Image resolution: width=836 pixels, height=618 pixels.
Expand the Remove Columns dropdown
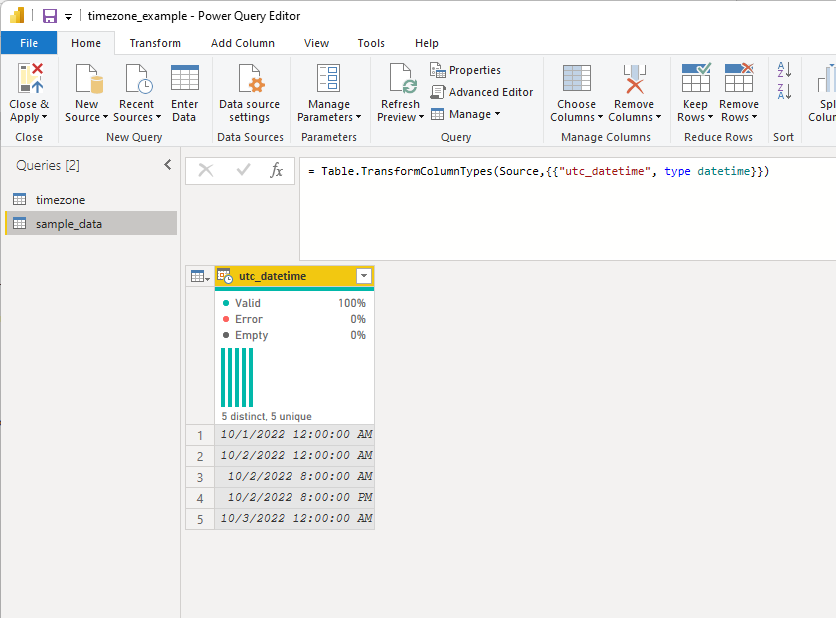click(658, 117)
